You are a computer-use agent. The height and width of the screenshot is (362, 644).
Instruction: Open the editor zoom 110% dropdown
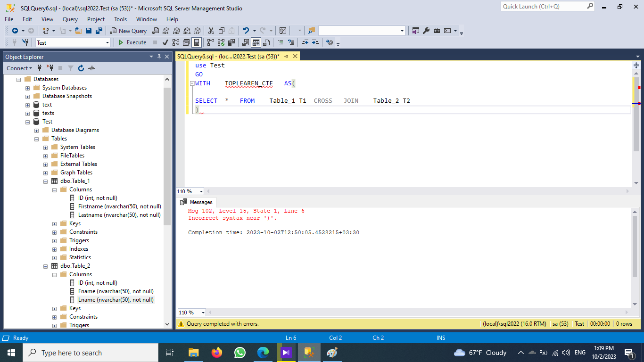[x=201, y=191]
